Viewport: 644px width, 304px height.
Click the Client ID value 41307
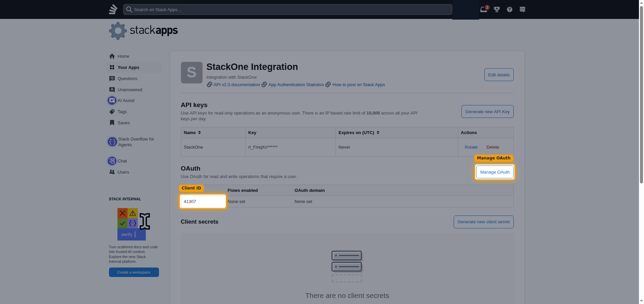pos(190,202)
